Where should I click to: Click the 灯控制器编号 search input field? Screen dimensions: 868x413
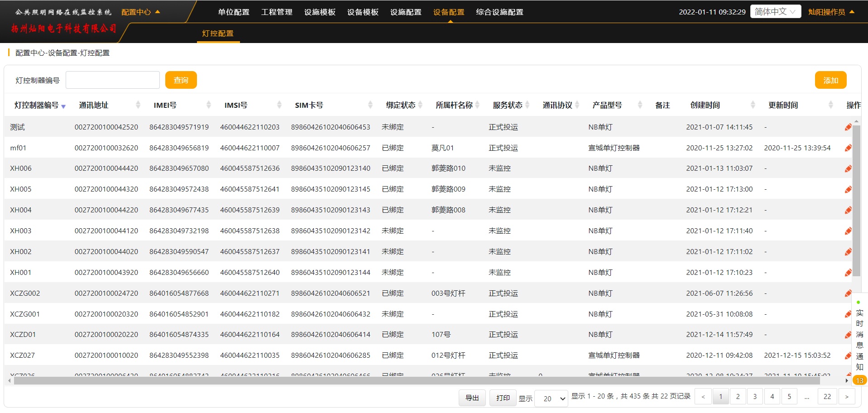coord(113,80)
